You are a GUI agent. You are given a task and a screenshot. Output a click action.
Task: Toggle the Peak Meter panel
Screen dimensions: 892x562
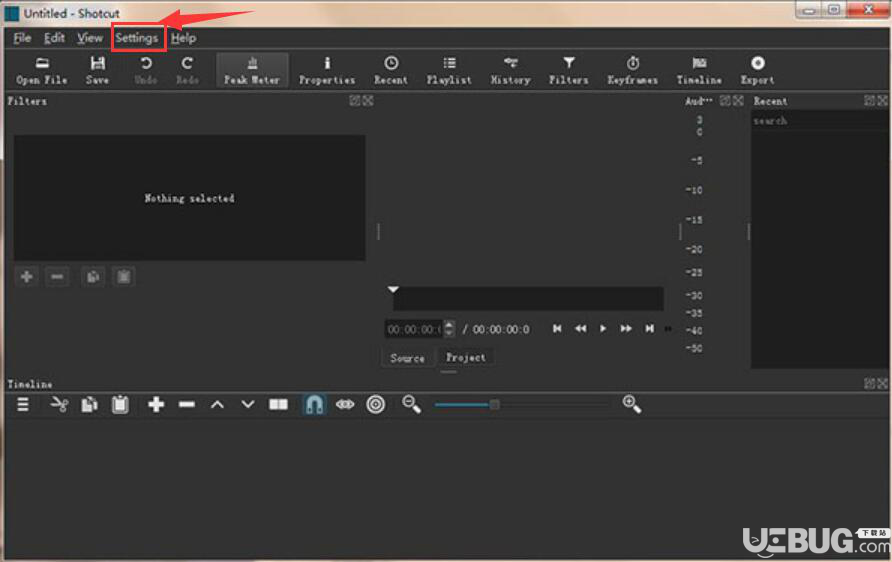(x=252, y=71)
